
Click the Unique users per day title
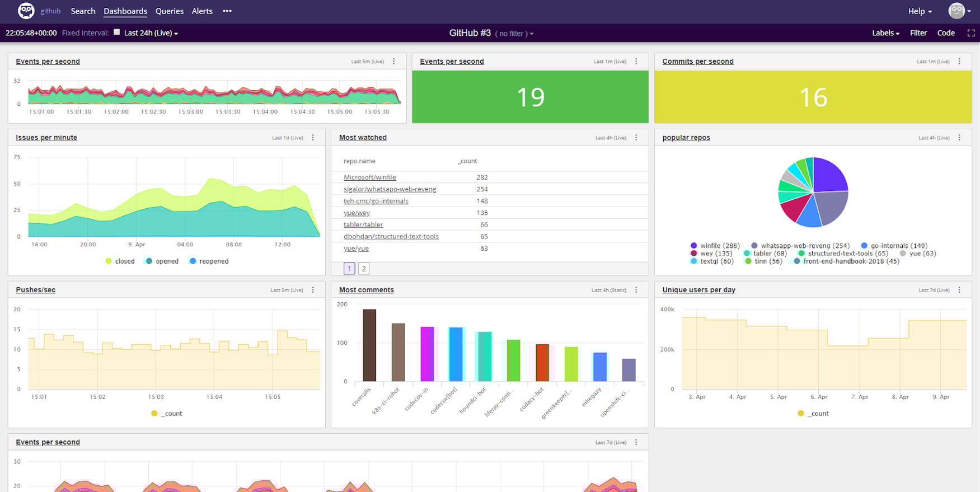699,290
